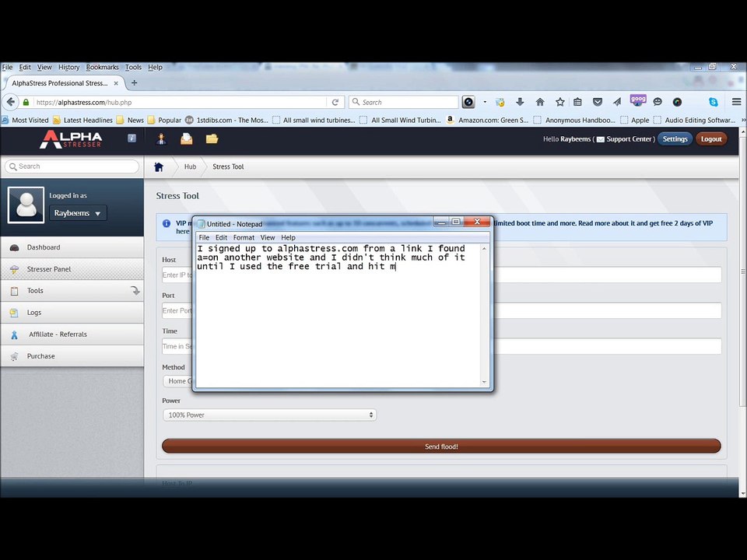The height and width of the screenshot is (560, 747).
Task: Open the Purchase sidebar item
Action: point(72,355)
